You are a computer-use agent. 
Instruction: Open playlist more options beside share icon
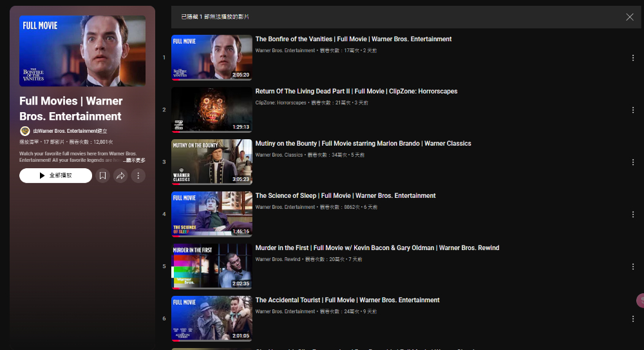point(138,175)
